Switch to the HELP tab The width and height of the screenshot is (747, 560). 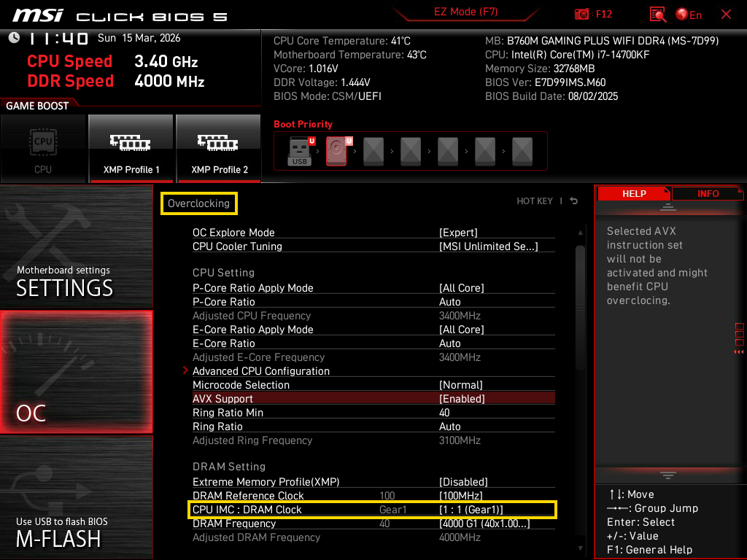coord(634,194)
